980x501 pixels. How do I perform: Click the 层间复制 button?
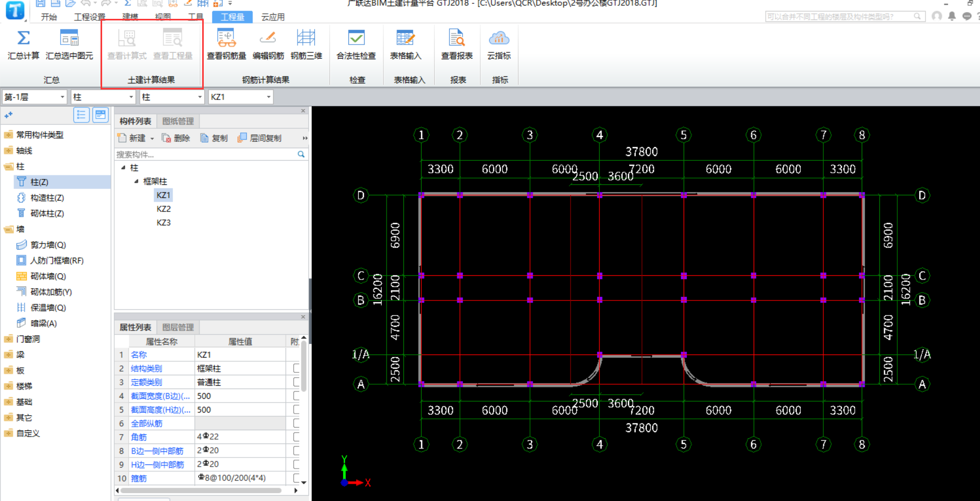[x=260, y=138]
